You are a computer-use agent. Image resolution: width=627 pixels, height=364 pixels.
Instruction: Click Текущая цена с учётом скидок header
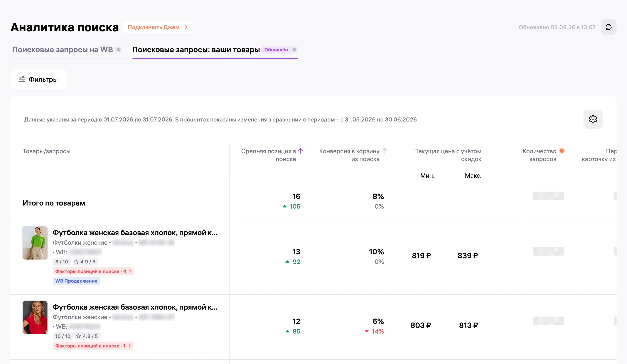tap(448, 155)
